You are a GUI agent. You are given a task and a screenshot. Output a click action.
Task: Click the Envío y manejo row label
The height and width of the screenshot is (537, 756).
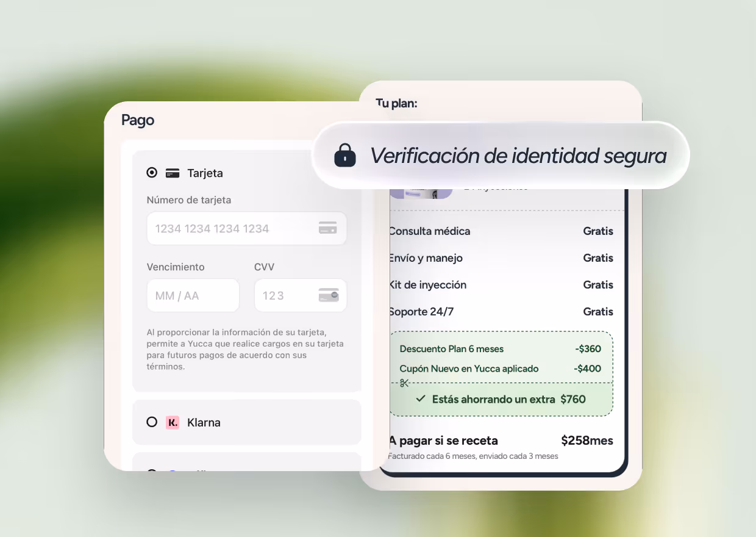(x=426, y=258)
